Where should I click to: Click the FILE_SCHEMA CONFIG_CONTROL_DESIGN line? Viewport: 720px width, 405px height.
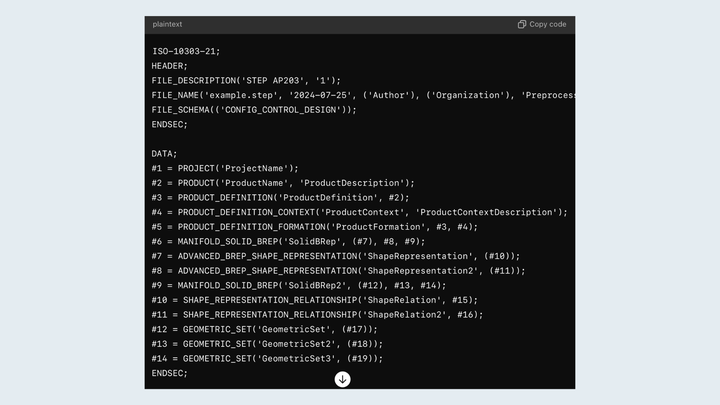click(x=254, y=110)
